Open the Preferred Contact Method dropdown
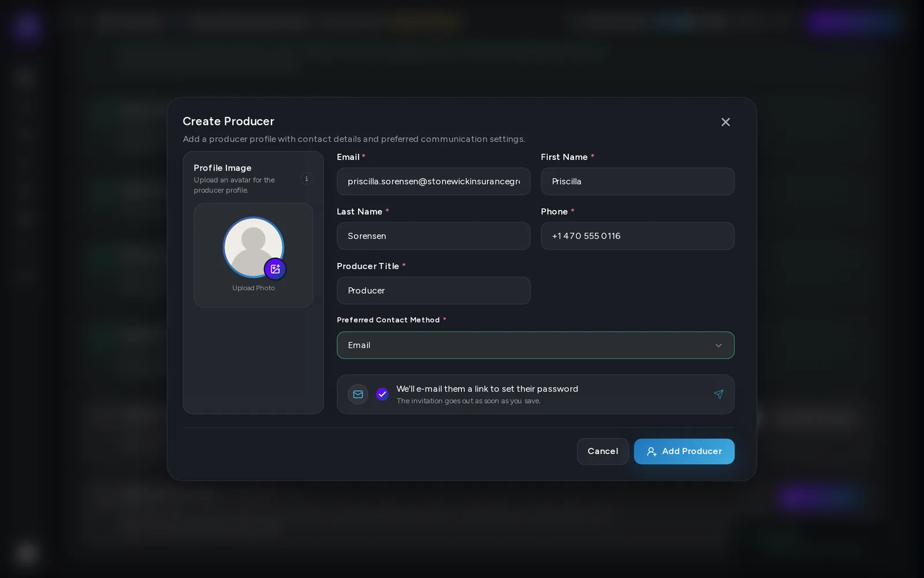 coord(535,345)
